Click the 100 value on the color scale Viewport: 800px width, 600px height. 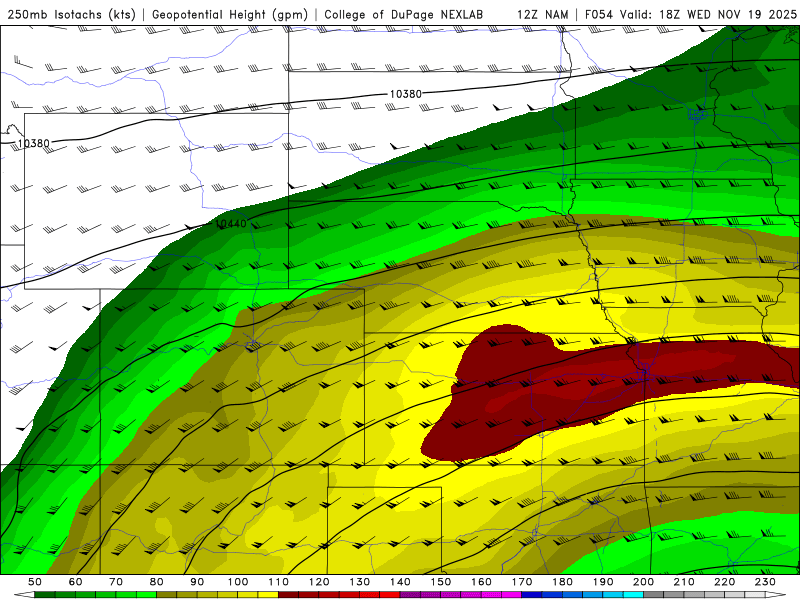(238, 582)
